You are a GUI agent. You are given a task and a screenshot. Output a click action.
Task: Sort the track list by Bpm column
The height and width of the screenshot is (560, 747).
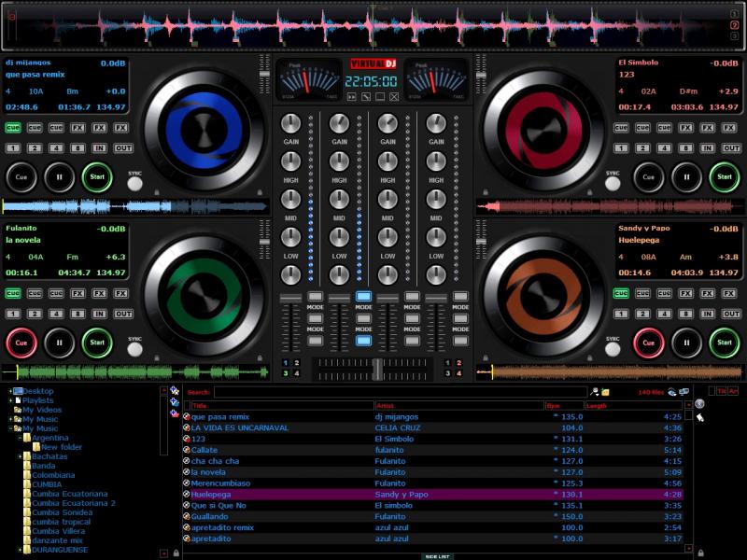pos(565,406)
